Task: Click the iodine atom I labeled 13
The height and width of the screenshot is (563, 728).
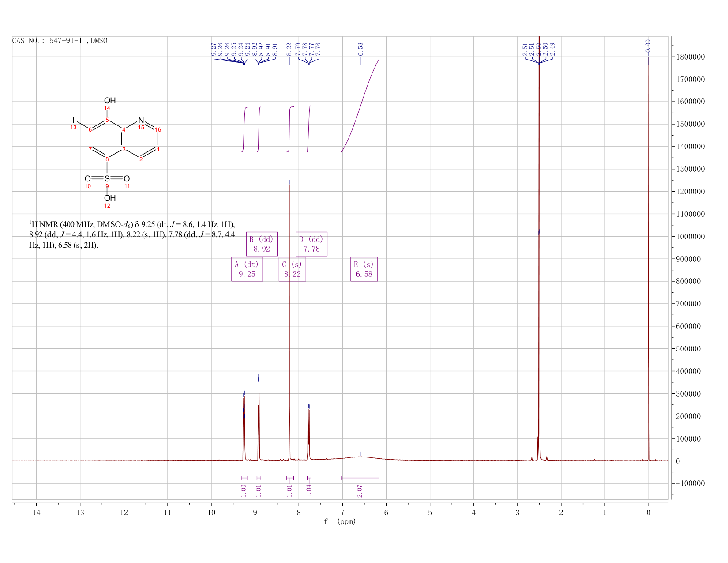Action: coord(74,120)
